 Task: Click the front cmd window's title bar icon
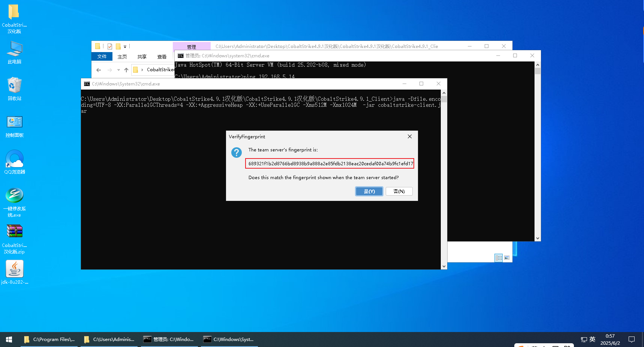point(87,84)
